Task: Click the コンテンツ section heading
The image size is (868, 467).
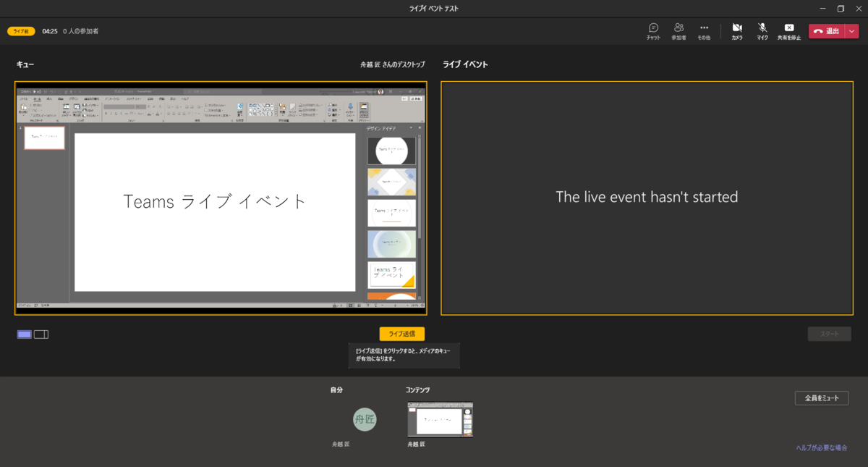Action: tap(418, 390)
